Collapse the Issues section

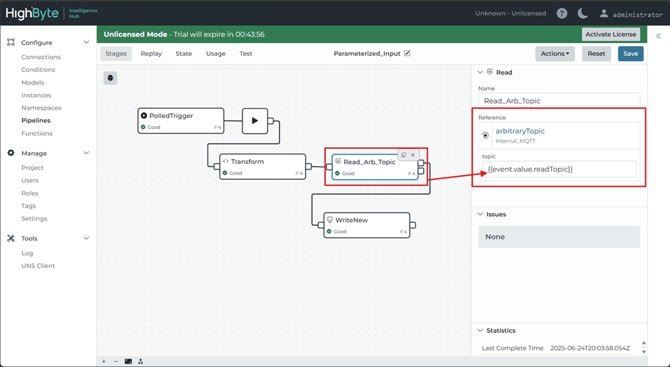point(480,214)
